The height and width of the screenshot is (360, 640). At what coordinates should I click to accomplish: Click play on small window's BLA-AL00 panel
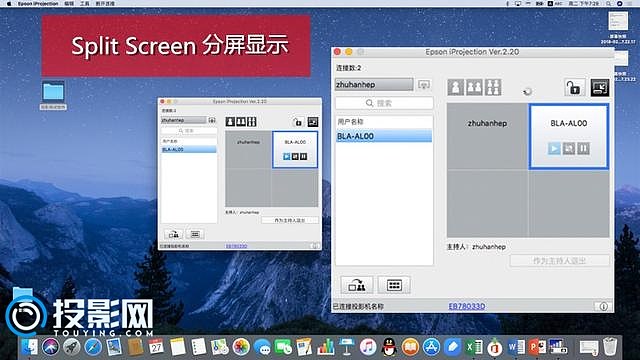pyautogui.click(x=287, y=156)
